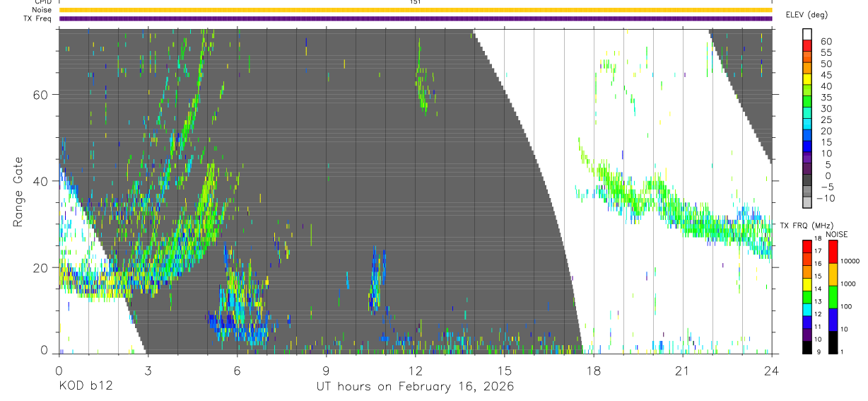This screenshot has height=401, width=868.
Task: Click the "21" tick on the UT hours axis
Action: [x=683, y=371]
